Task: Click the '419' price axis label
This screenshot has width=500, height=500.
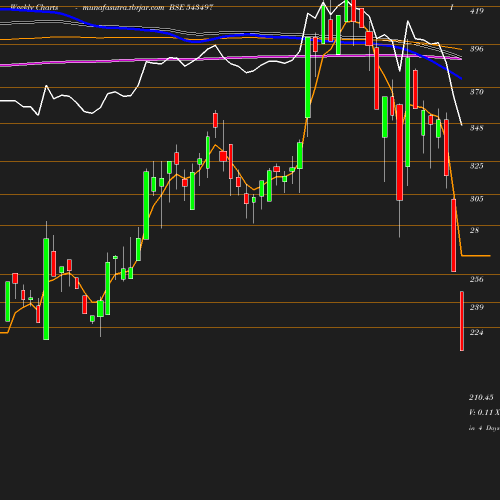Action: point(477,11)
